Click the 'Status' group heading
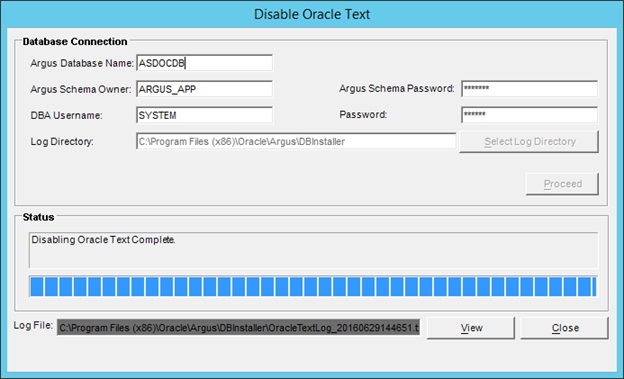Image resolution: width=624 pixels, height=379 pixels. point(38,217)
